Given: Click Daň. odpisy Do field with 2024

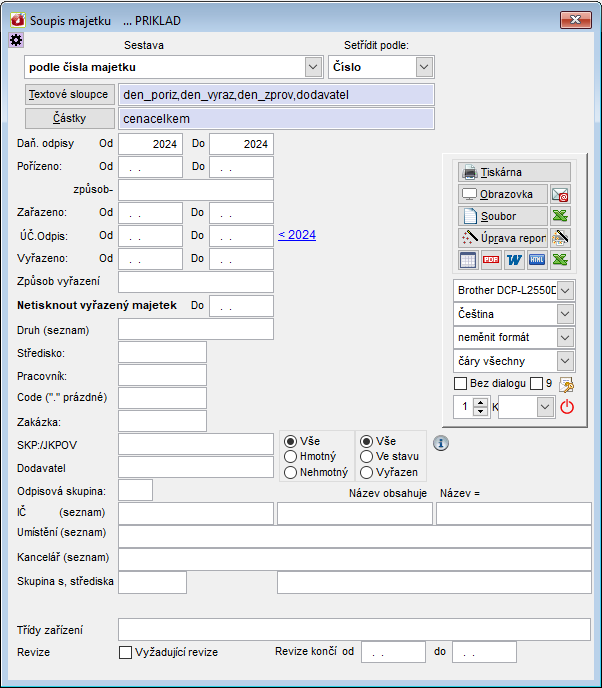Looking at the screenshot, I should [241, 144].
